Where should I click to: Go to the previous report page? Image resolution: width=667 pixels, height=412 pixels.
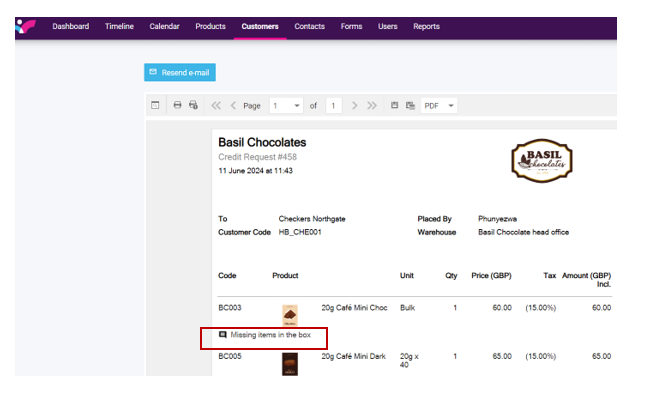(234, 105)
